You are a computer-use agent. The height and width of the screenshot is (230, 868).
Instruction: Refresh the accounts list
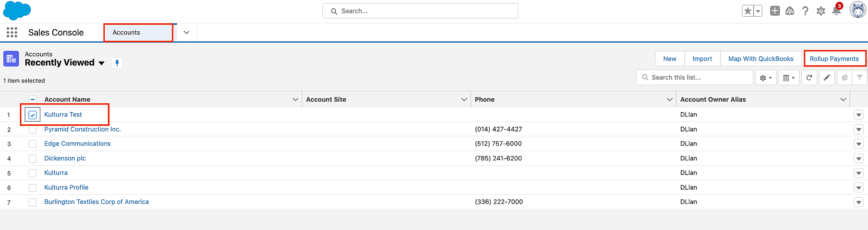tap(809, 78)
